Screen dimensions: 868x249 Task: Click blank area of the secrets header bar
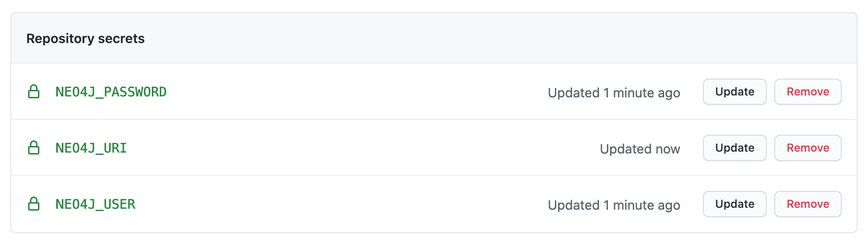click(469, 38)
